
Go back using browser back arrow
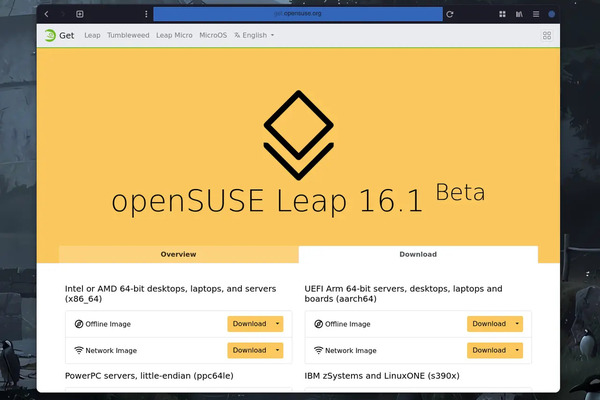click(46, 14)
